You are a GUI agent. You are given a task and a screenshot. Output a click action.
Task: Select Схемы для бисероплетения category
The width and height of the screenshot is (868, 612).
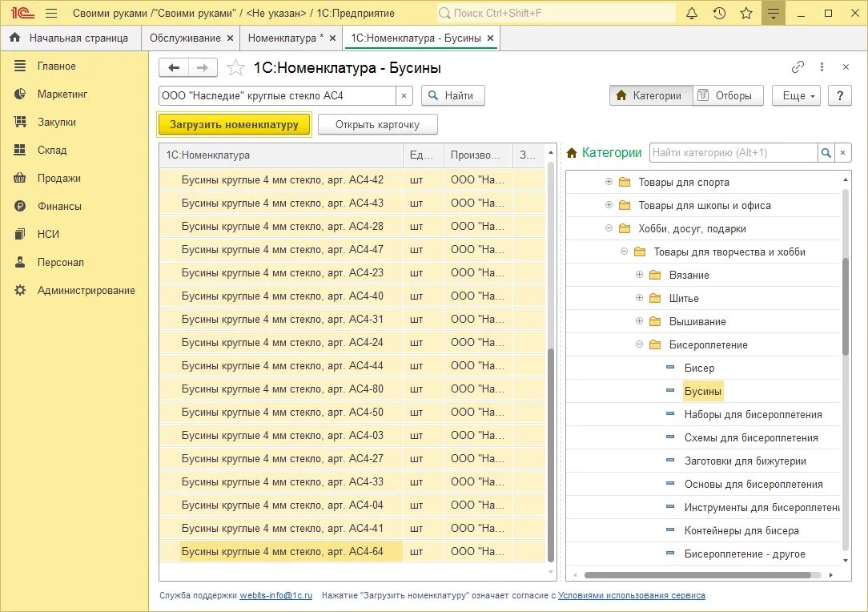point(750,437)
